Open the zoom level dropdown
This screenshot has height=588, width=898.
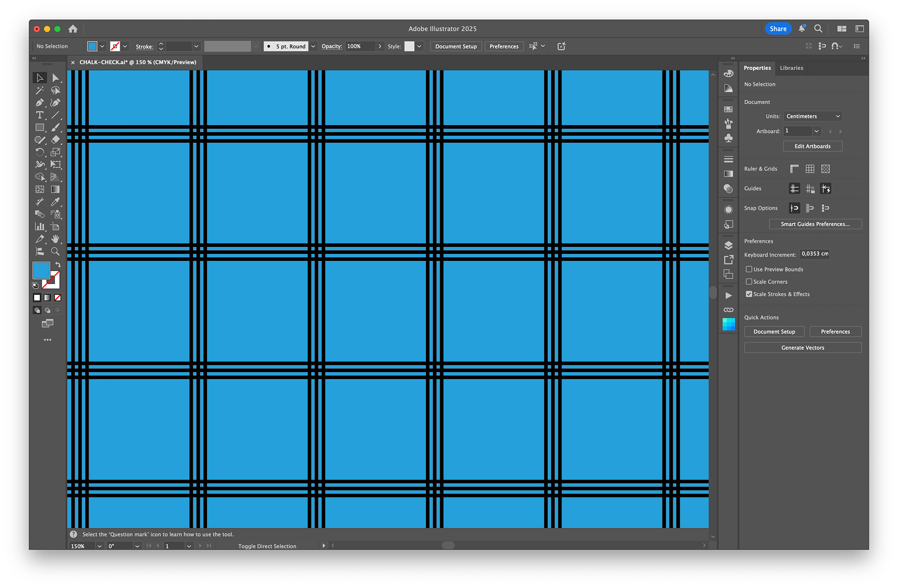point(99,546)
